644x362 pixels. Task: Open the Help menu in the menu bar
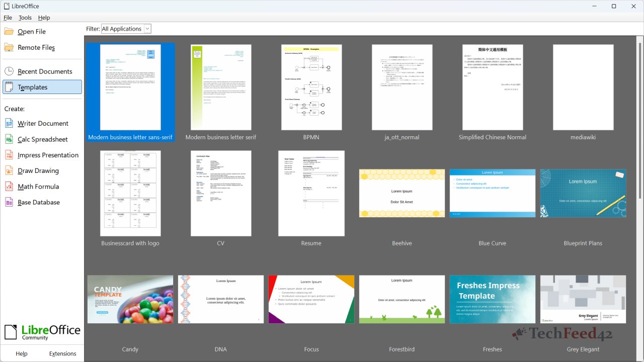tap(44, 18)
